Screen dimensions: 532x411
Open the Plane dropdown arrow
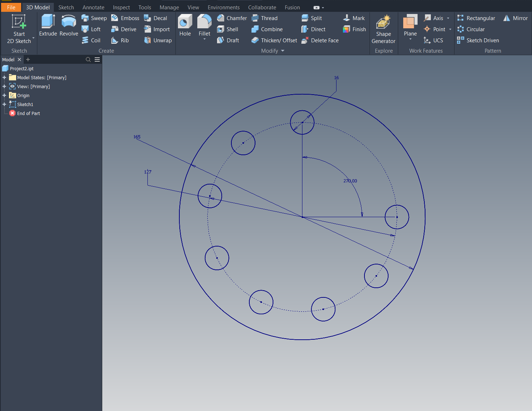click(x=410, y=39)
